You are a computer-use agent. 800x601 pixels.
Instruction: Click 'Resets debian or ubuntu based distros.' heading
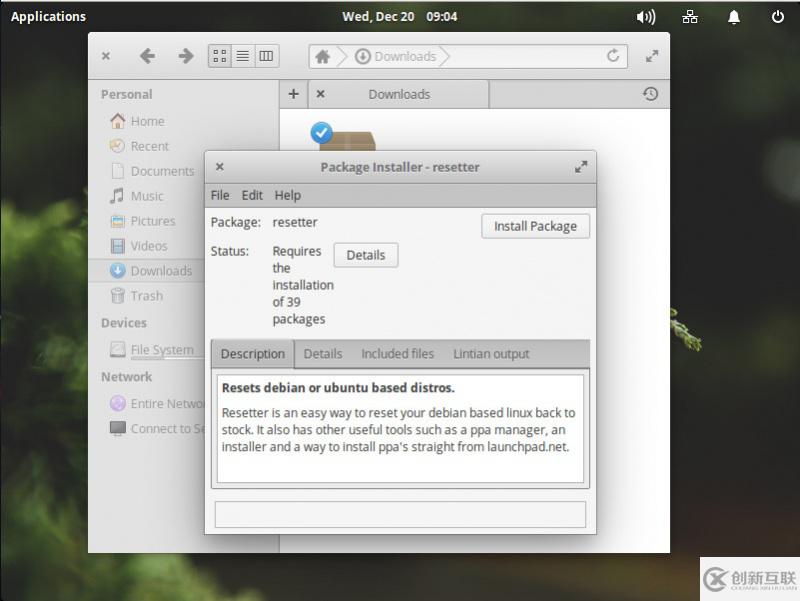point(338,388)
